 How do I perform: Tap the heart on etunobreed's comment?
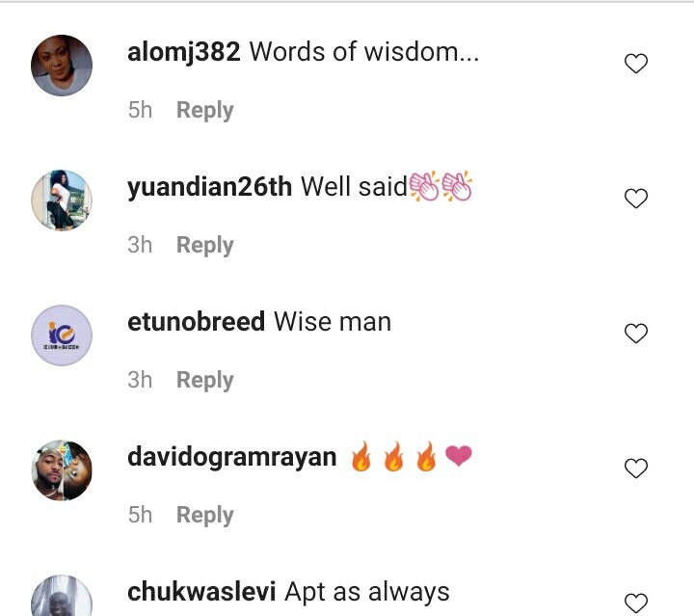(636, 334)
